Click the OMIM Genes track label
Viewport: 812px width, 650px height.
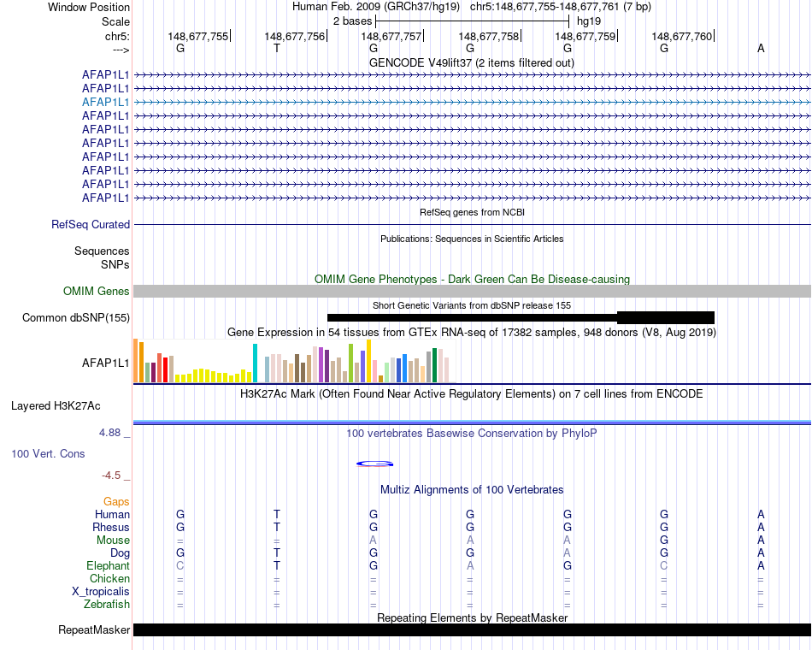(96, 292)
